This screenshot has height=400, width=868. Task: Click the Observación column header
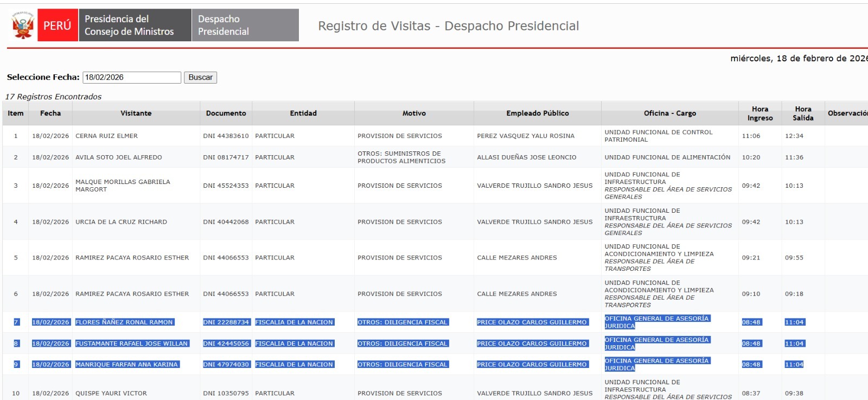[x=847, y=113]
